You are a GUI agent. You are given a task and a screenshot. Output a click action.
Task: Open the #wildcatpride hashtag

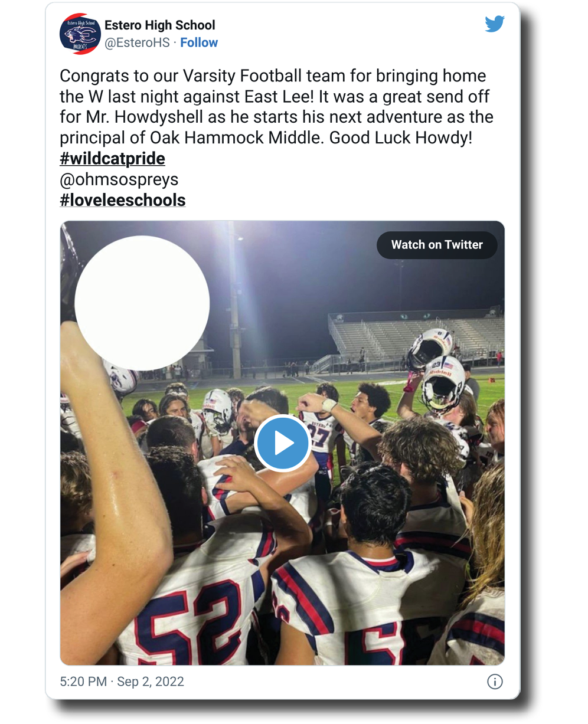click(112, 159)
